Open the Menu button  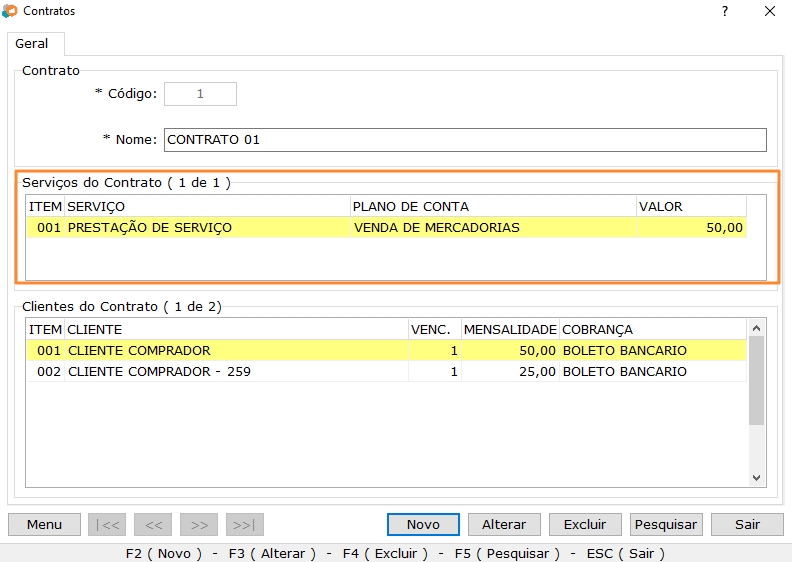click(x=44, y=524)
